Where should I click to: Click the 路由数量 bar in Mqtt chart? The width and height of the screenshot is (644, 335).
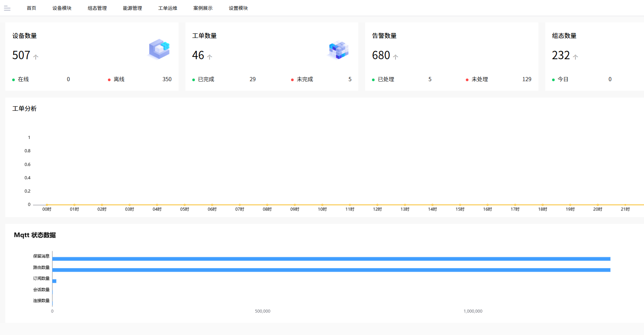click(x=331, y=270)
